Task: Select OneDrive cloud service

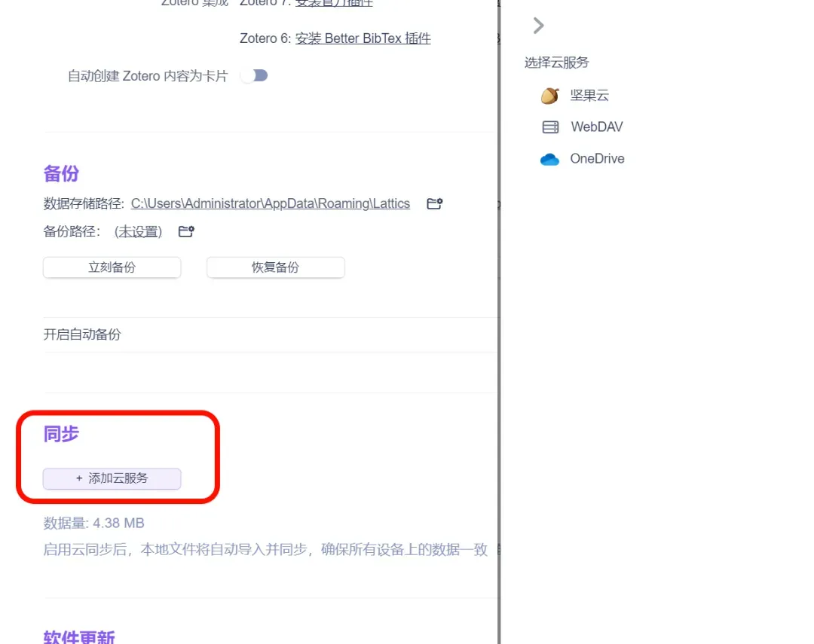Action: 582,159
